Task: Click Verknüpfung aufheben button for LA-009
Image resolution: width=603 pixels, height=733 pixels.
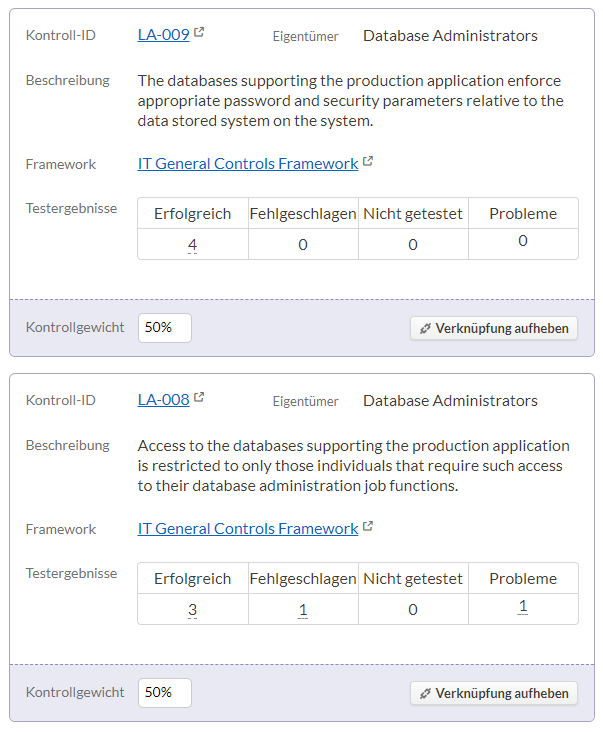Action: 494,328
